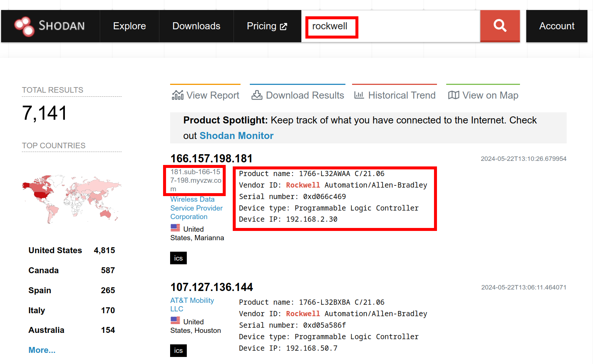Viewport: 593px width, 364px height.
Task: Click Wireless Data Service Provider Corporation link
Action: pyautogui.click(x=196, y=208)
